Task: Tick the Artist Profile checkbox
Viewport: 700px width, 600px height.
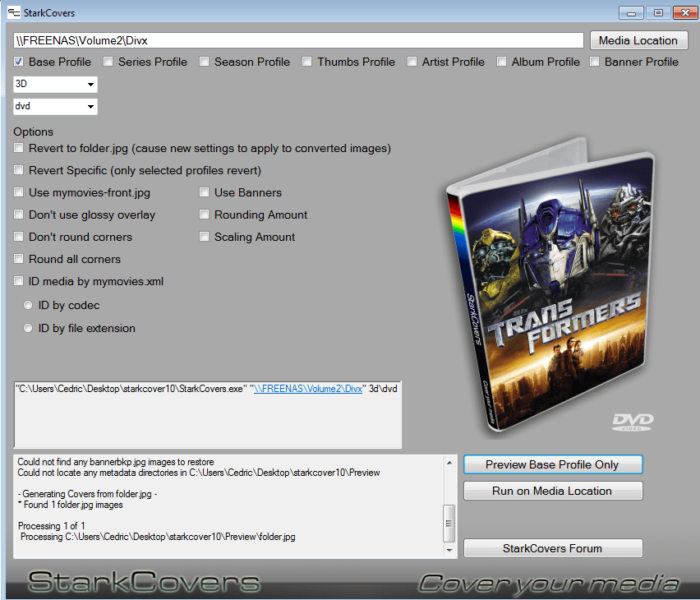Action: click(412, 62)
